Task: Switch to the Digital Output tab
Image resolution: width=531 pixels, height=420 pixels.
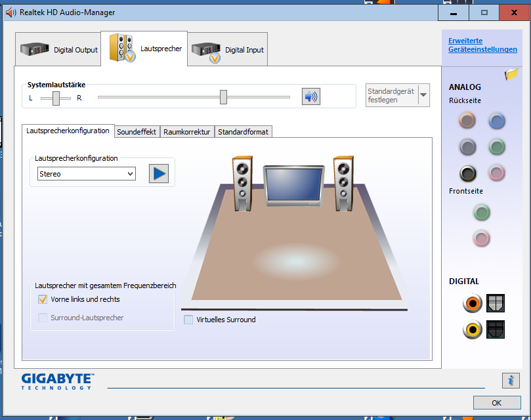Action: [x=58, y=50]
